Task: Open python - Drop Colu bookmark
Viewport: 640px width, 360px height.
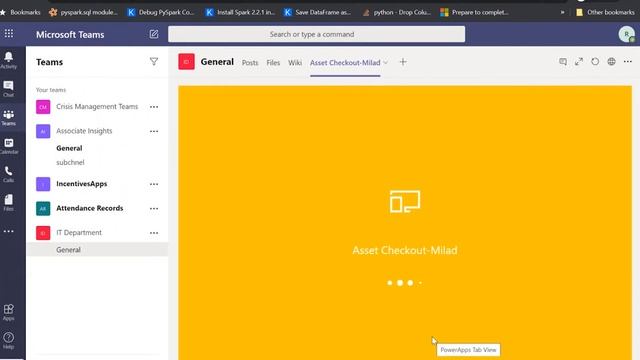Action: click(x=397, y=12)
